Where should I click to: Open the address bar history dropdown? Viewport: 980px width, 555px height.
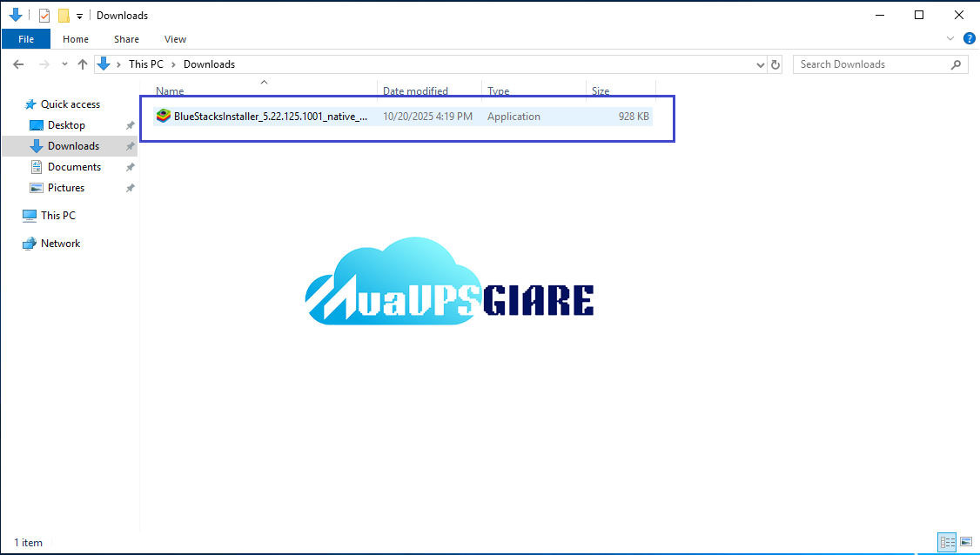pyautogui.click(x=760, y=64)
